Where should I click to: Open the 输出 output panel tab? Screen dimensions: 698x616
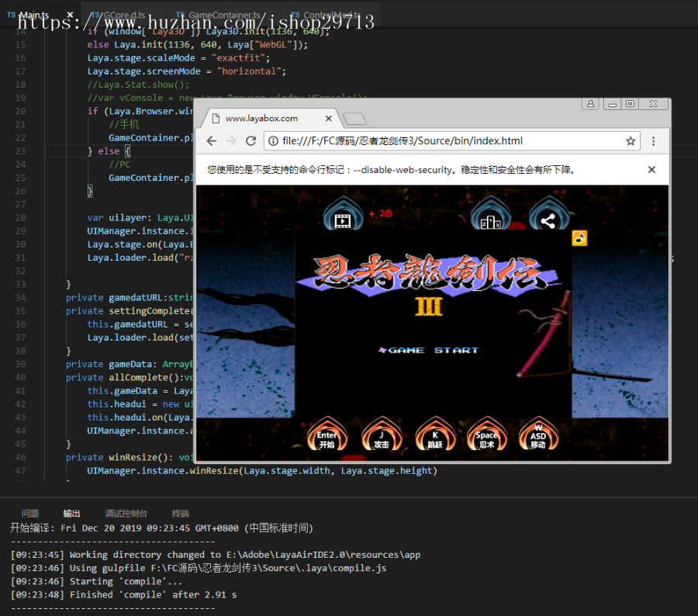71,514
